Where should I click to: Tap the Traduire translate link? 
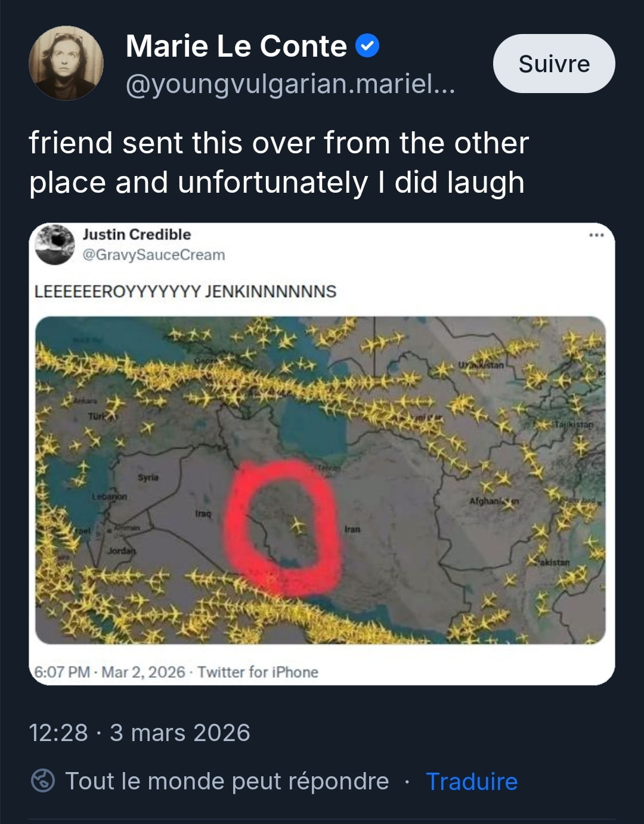(472, 781)
